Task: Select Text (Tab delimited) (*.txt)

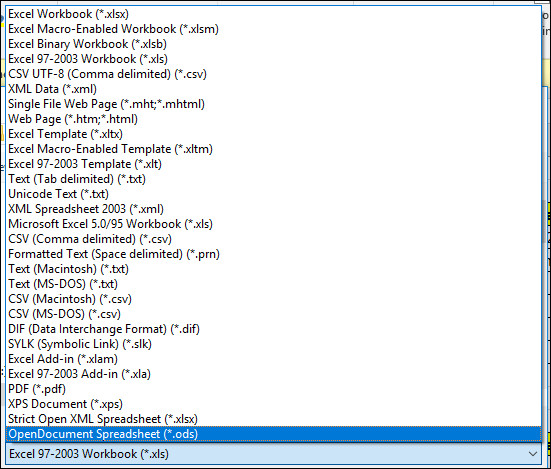Action: (273, 179)
